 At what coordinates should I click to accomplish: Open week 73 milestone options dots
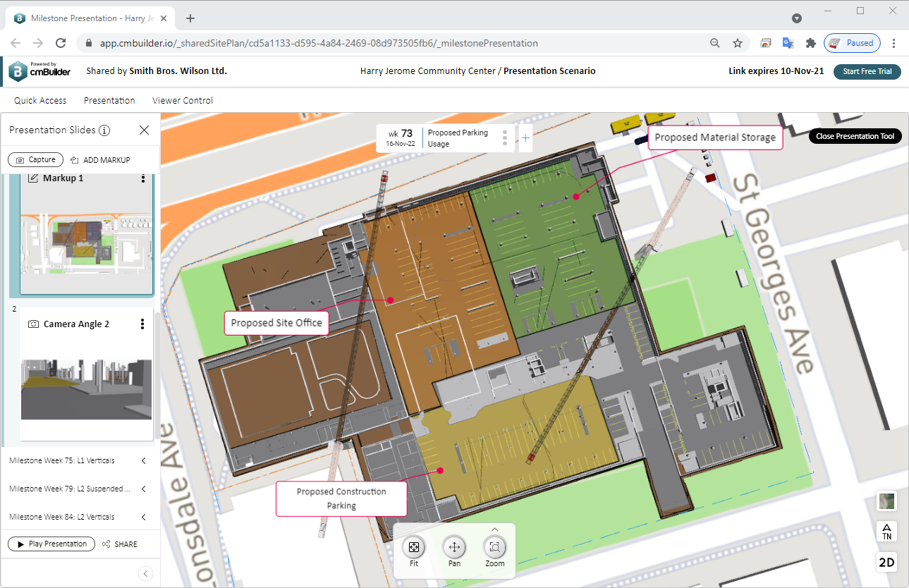(x=504, y=137)
